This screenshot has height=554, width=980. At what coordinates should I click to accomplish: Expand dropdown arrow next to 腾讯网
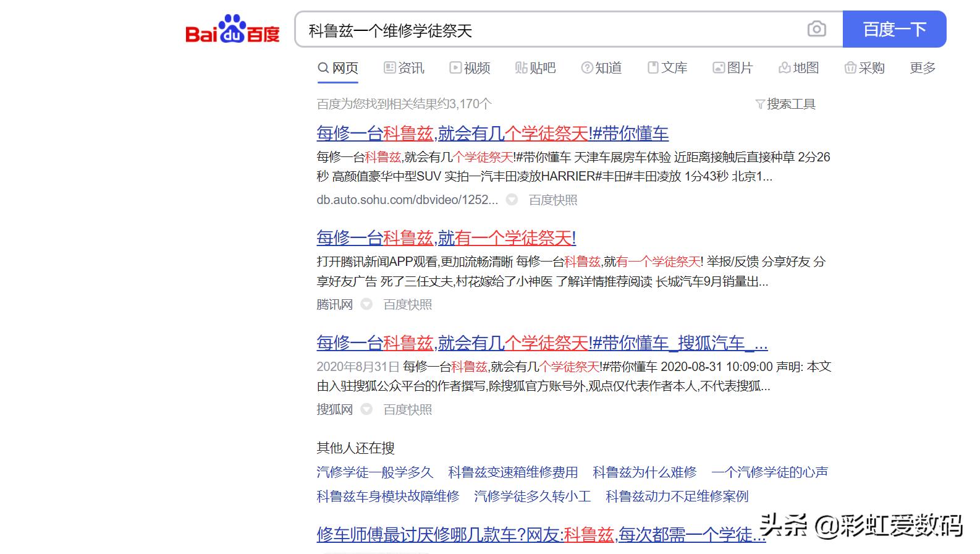[366, 304]
